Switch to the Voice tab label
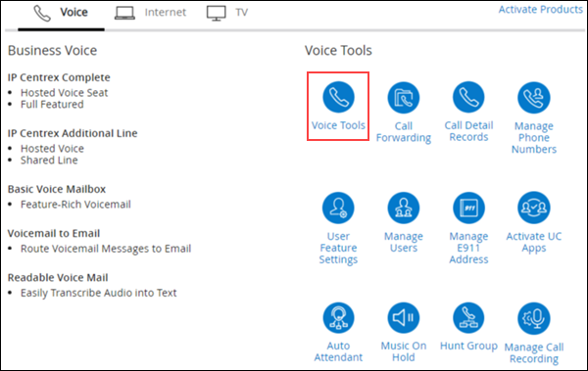The height and width of the screenshot is (371, 588). tap(73, 13)
